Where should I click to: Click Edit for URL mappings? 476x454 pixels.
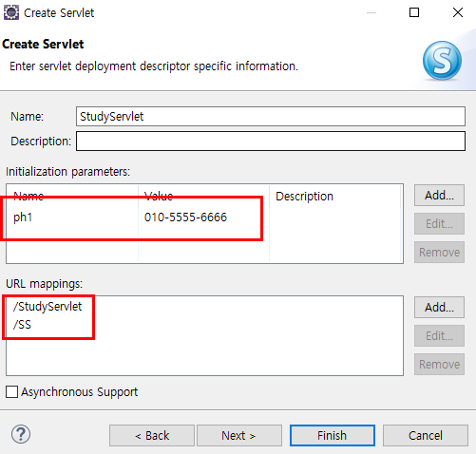point(439,336)
